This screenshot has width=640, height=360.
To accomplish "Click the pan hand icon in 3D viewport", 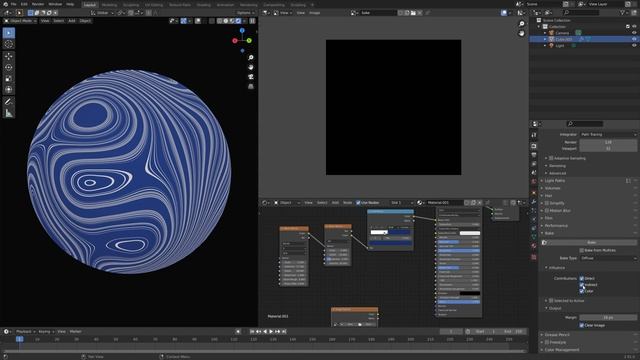I will coord(251,67).
